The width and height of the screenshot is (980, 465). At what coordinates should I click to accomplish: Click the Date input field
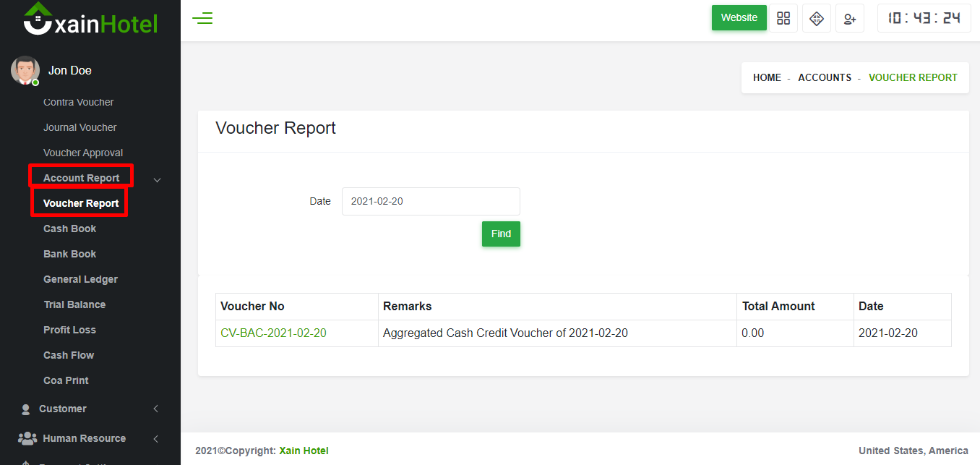click(x=431, y=201)
